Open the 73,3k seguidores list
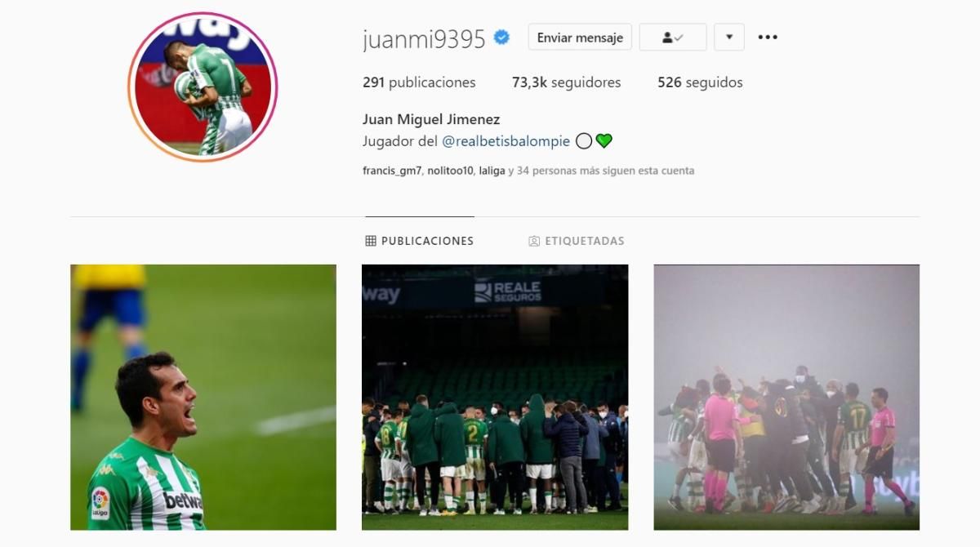The width and height of the screenshot is (980, 547). point(566,82)
